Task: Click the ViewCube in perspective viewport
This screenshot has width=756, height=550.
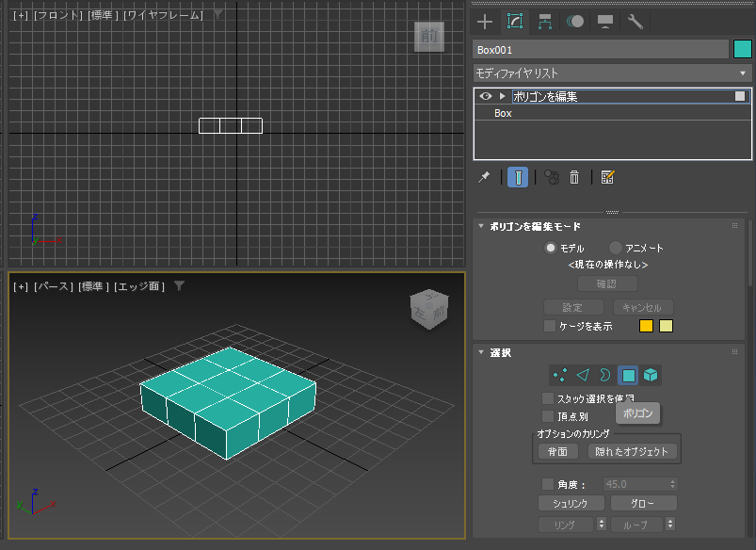Action: click(x=429, y=309)
